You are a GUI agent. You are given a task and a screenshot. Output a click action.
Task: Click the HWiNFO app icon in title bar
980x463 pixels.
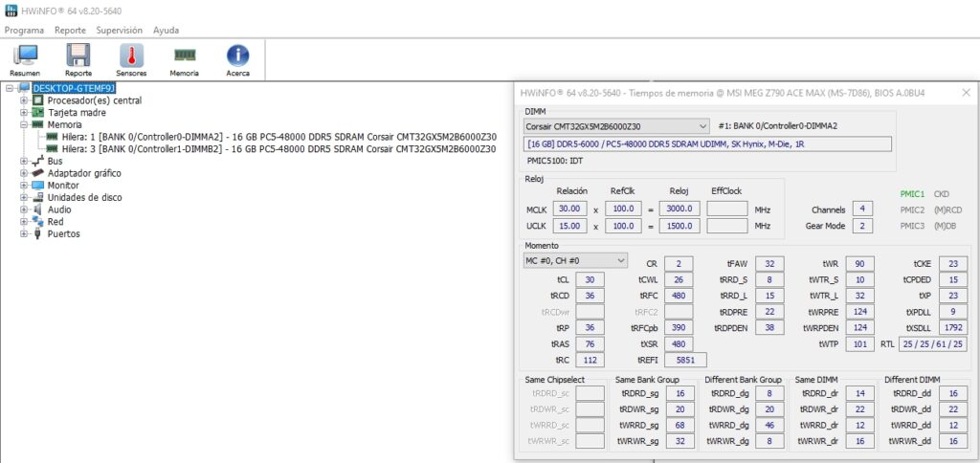tap(11, 11)
